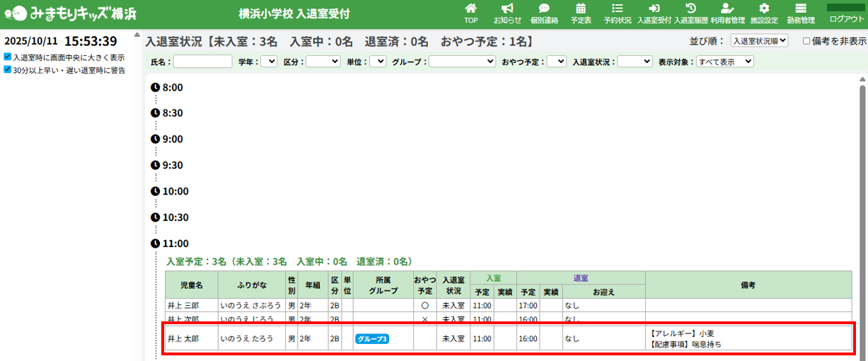Click the ログアウト button
The height and width of the screenshot is (361, 868).
pyautogui.click(x=846, y=13)
